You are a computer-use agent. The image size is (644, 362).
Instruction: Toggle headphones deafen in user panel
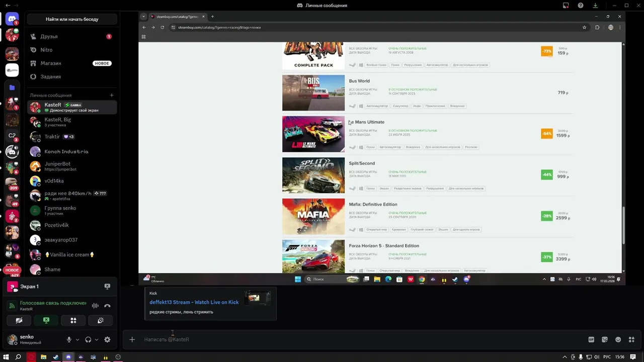click(x=88, y=339)
